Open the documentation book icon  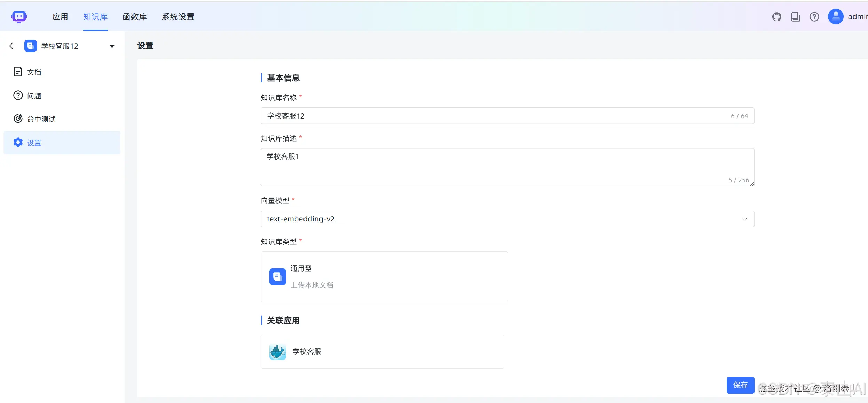pos(795,16)
